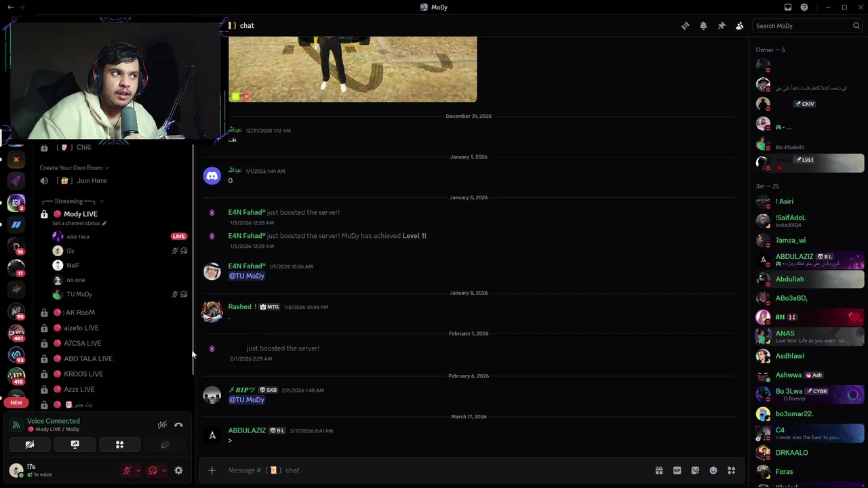Go back with the title bar arrow
The image size is (868, 488).
(10, 7)
